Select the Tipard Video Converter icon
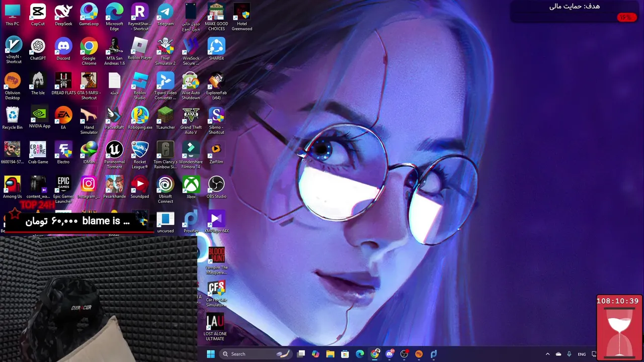The width and height of the screenshot is (644, 362). click(166, 86)
